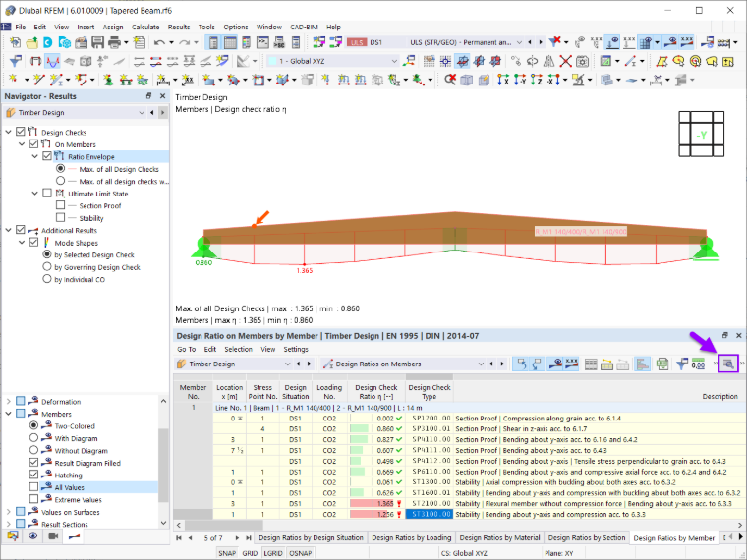Click the new support icon
Screen dimensions: 747x560
[x=108, y=80]
